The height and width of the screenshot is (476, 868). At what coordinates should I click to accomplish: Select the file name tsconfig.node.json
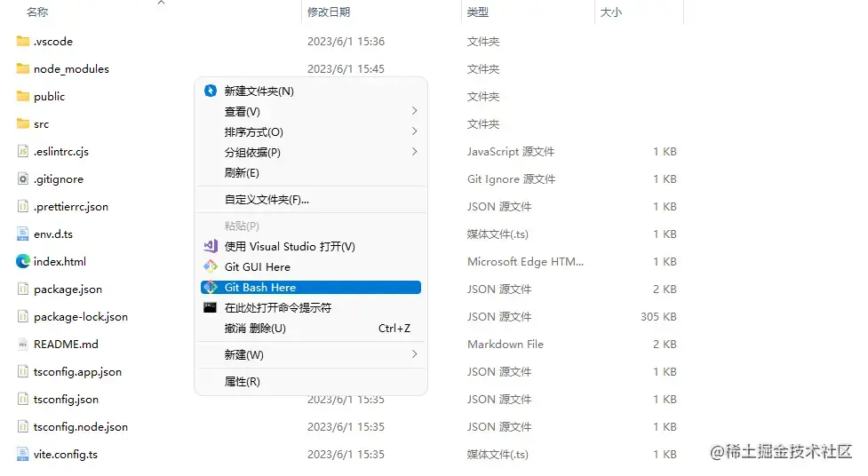pyautogui.click(x=80, y=427)
